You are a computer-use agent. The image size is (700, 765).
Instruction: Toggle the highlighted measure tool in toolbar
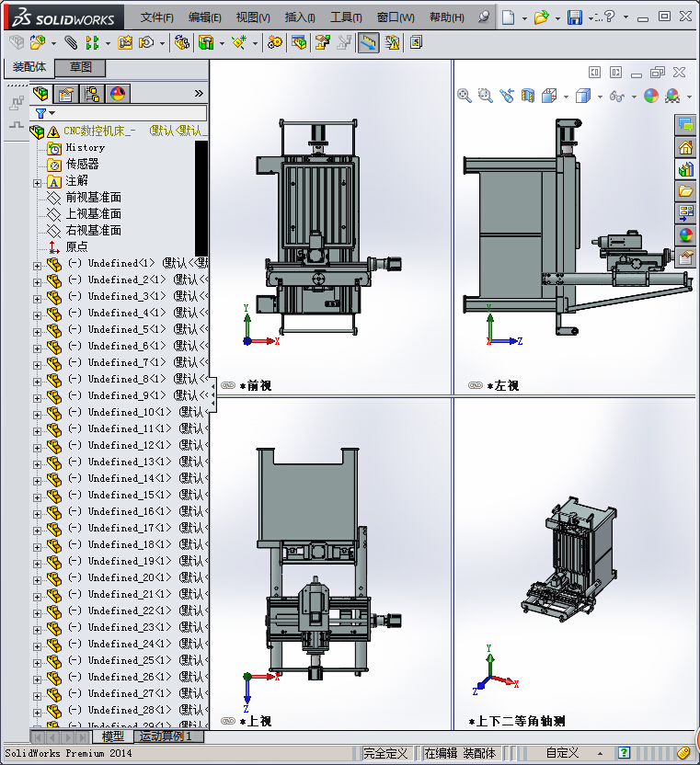click(368, 43)
